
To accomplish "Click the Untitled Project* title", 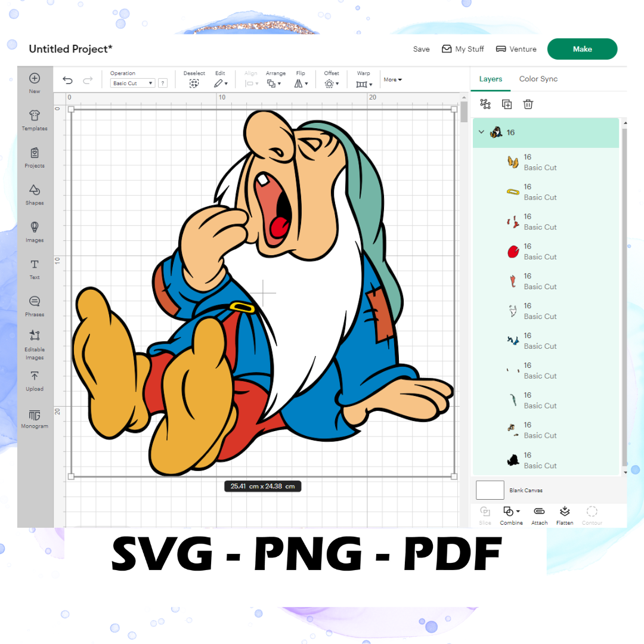I will (x=70, y=49).
